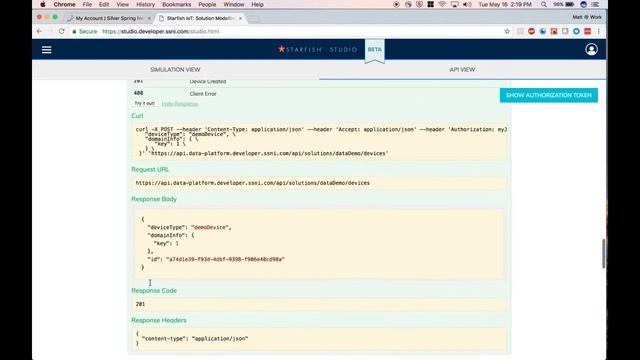The width and height of the screenshot is (640, 360).
Task: Click the Response Body heading
Action: pyautogui.click(x=154, y=199)
